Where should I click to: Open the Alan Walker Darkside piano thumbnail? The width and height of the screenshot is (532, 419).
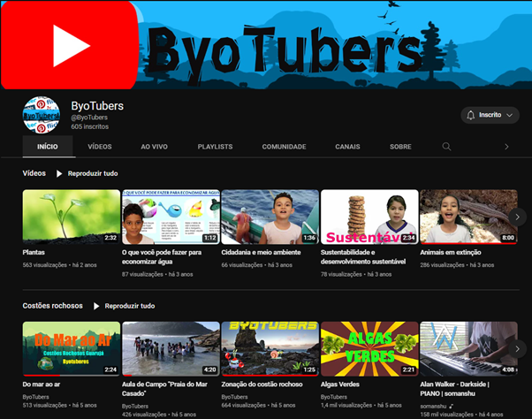tap(468, 348)
